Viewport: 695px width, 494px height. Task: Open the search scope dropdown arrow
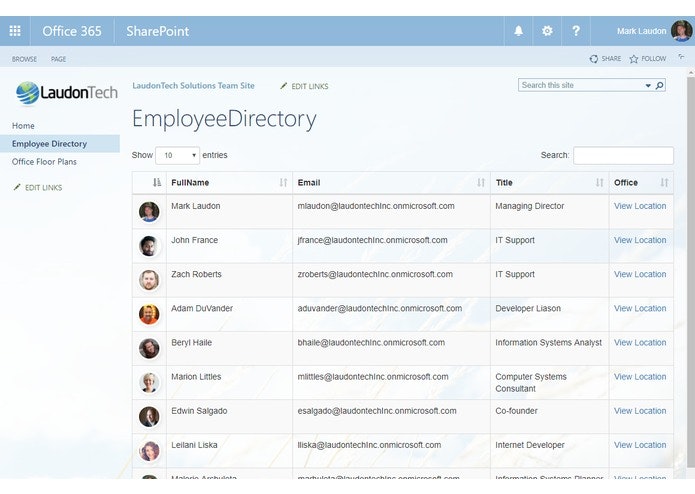point(648,86)
